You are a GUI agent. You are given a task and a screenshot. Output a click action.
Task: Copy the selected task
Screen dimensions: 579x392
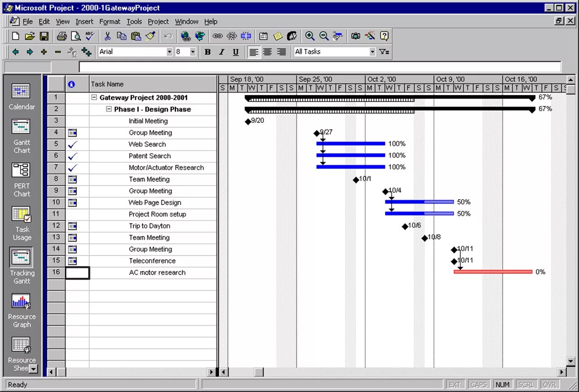tap(122, 36)
